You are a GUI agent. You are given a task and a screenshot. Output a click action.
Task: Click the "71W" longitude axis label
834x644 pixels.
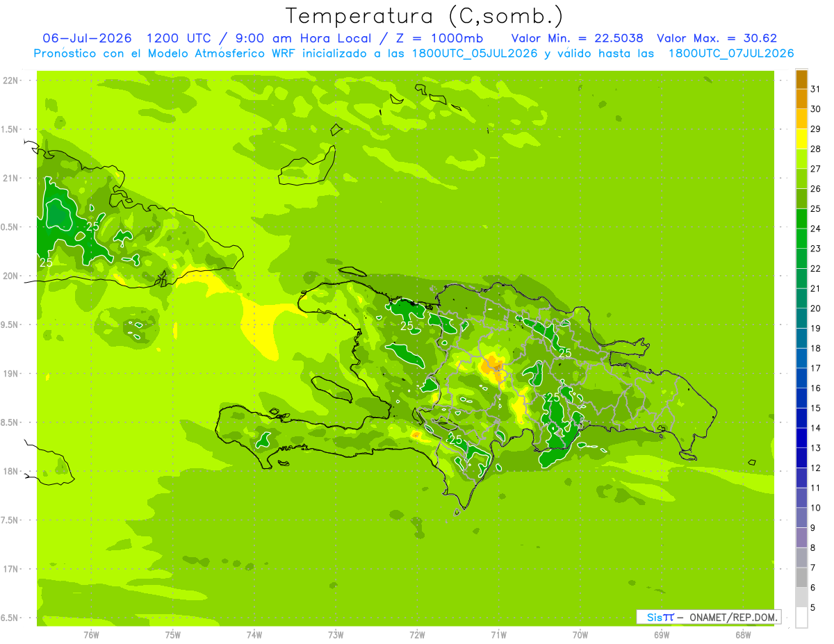tap(498, 635)
